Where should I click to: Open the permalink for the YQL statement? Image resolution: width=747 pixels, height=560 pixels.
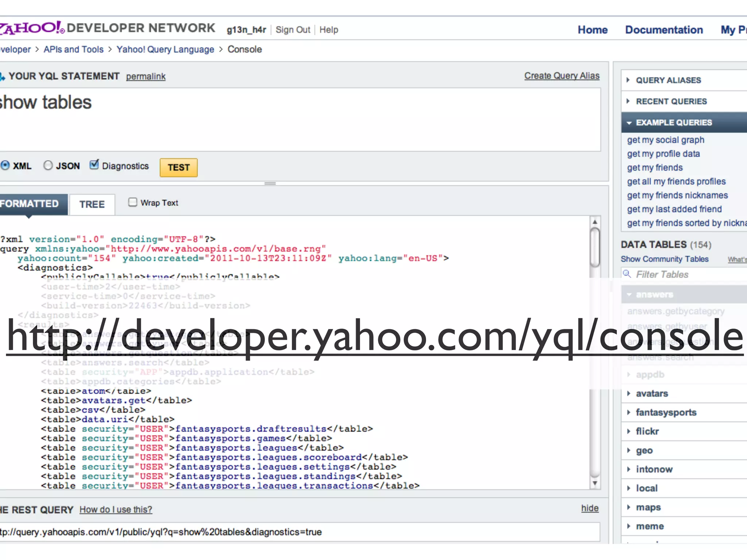click(x=146, y=77)
